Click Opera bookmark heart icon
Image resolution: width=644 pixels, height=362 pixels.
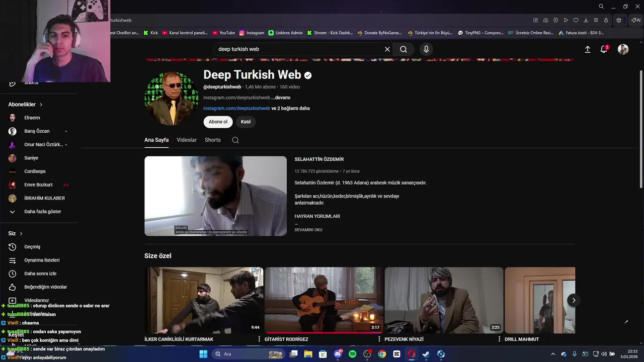576,20
